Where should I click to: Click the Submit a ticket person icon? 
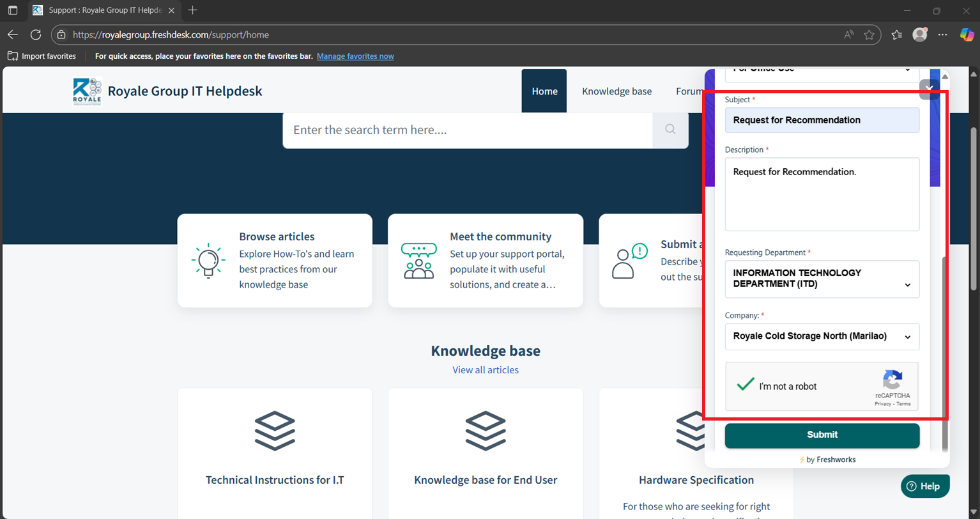630,261
